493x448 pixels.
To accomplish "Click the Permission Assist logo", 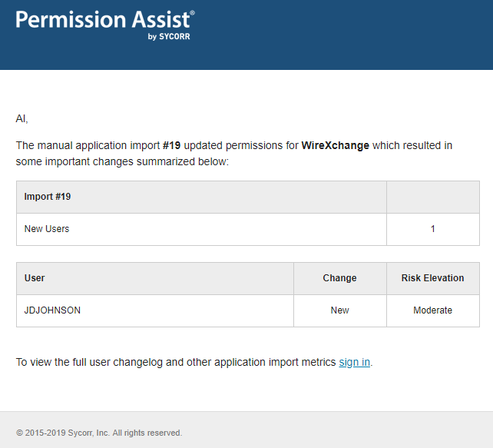I will tap(105, 25).
